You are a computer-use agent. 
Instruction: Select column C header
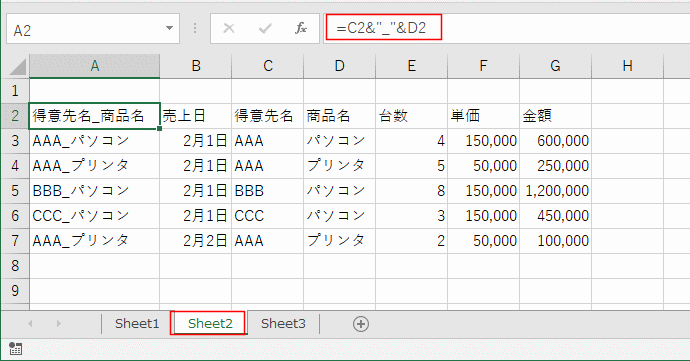coord(268,66)
